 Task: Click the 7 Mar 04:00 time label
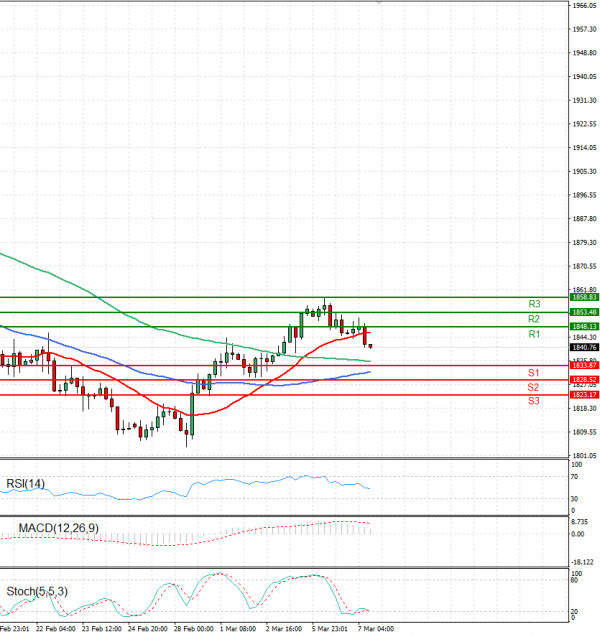click(x=376, y=629)
